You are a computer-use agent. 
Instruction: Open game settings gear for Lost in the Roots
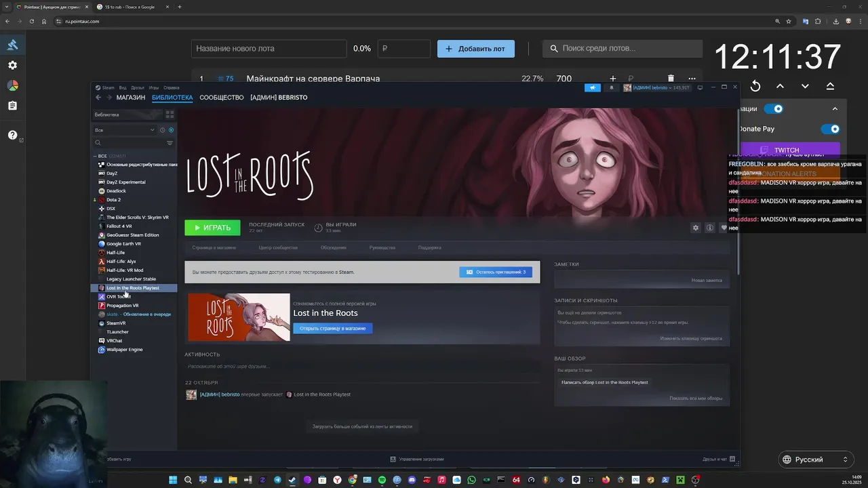[x=695, y=228]
